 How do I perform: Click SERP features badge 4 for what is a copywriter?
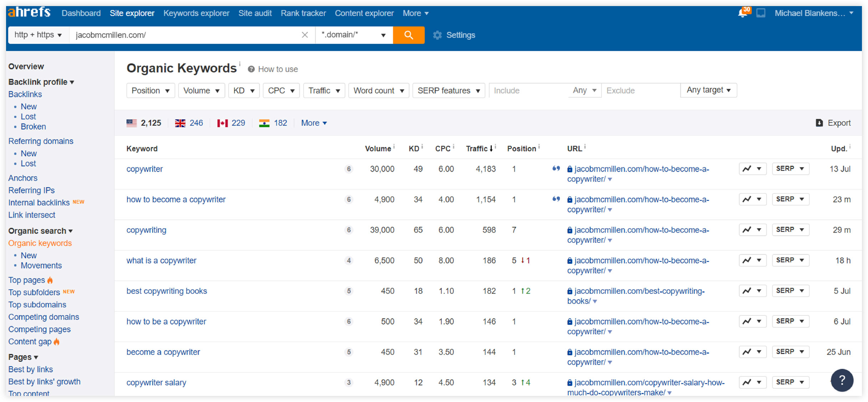[349, 261]
